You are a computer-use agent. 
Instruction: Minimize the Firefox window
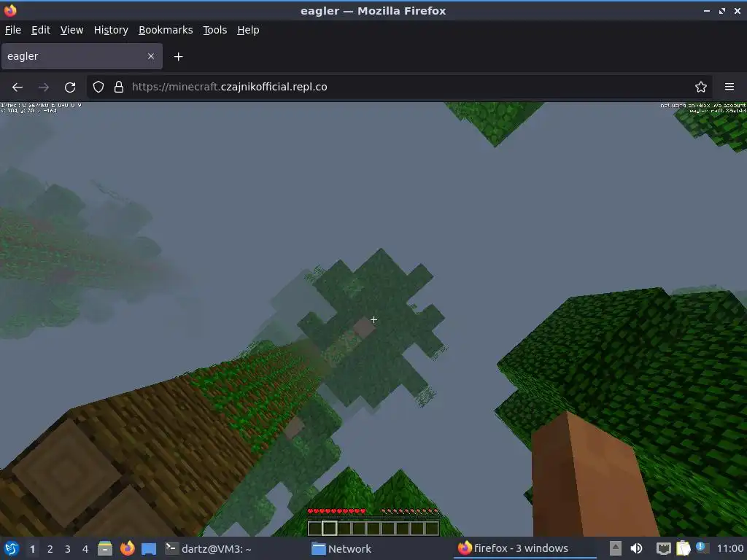pos(706,10)
